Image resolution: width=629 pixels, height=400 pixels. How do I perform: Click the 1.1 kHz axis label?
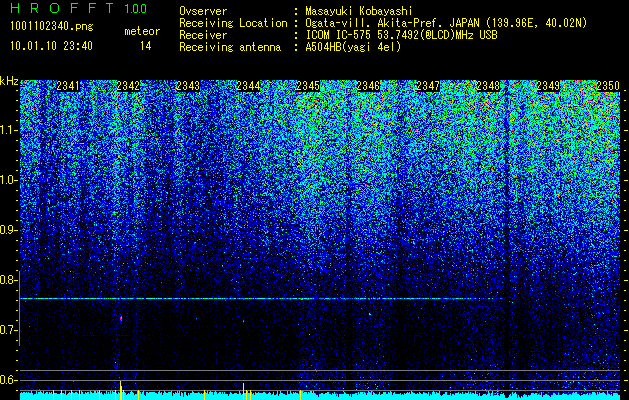(x=9, y=130)
